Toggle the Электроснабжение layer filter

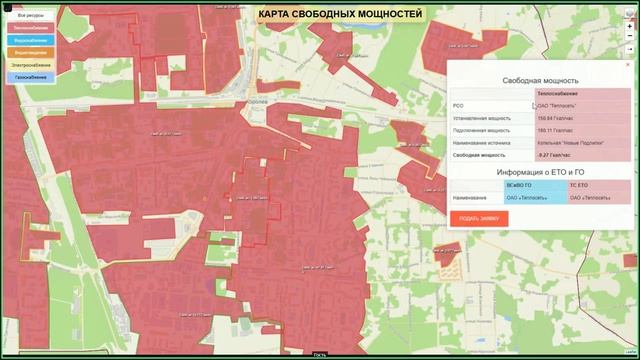pyautogui.click(x=31, y=65)
